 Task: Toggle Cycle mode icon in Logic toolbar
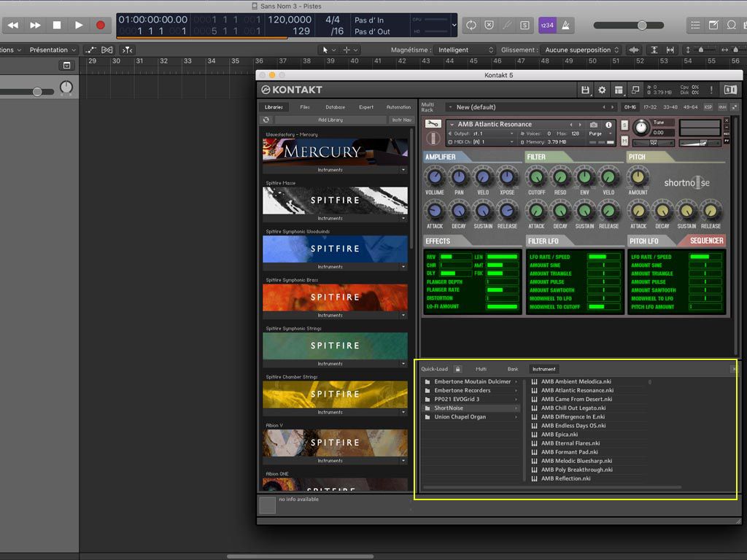click(x=471, y=26)
